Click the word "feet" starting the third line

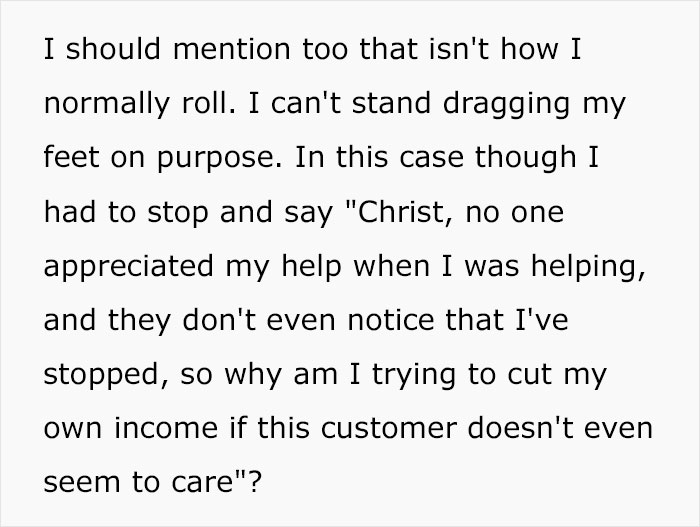click(71, 160)
